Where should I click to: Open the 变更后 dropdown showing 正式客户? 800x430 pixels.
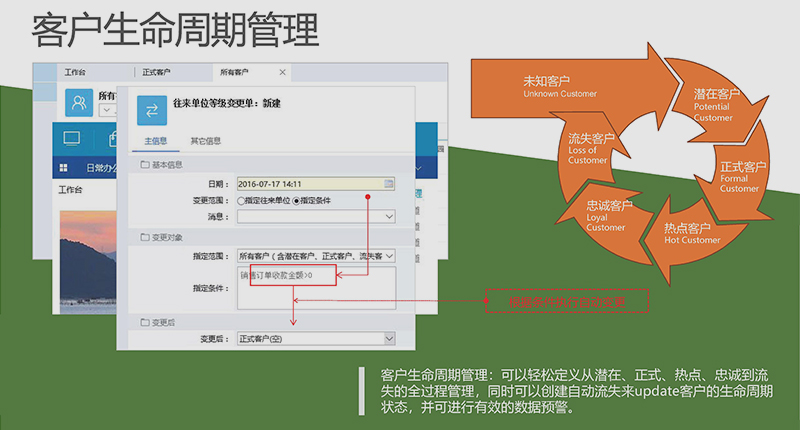389,340
